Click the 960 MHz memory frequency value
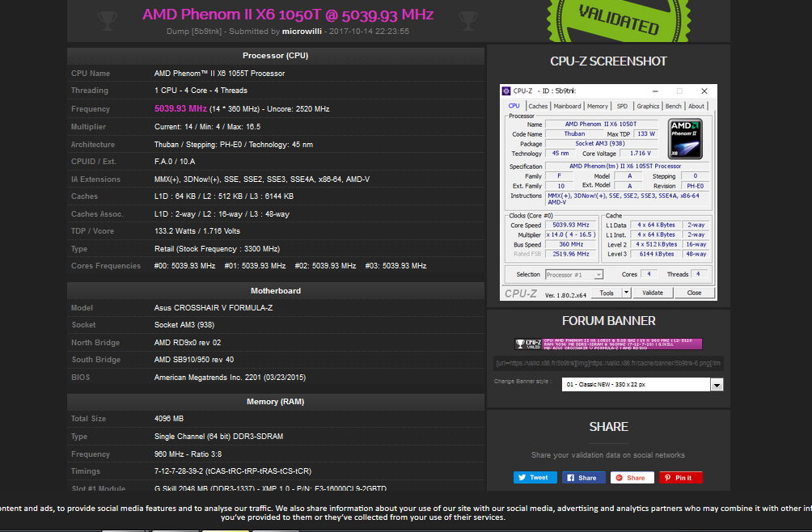The height and width of the screenshot is (532, 812). [x=188, y=454]
